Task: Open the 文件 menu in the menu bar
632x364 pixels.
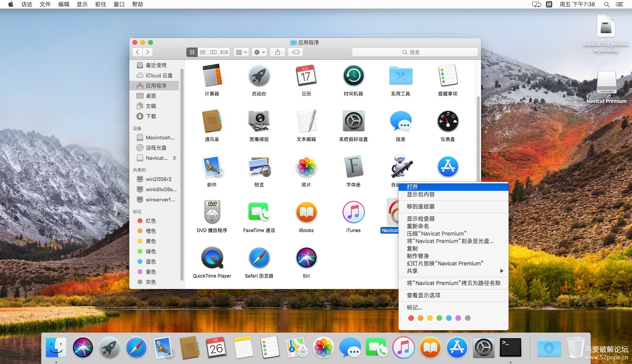Action: point(45,4)
